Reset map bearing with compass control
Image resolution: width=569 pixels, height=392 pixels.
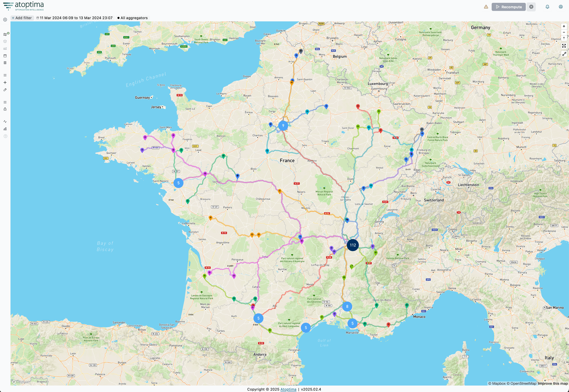(x=564, y=38)
